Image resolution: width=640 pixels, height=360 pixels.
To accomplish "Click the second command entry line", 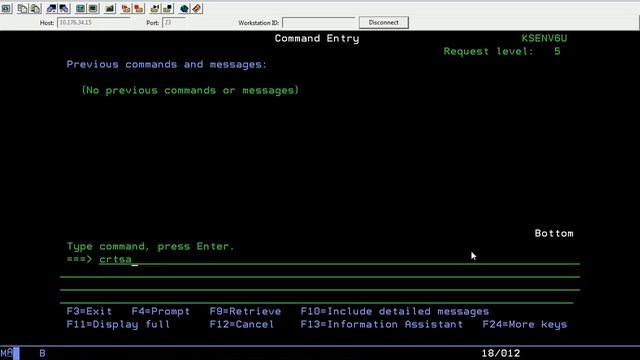I will (320, 273).
